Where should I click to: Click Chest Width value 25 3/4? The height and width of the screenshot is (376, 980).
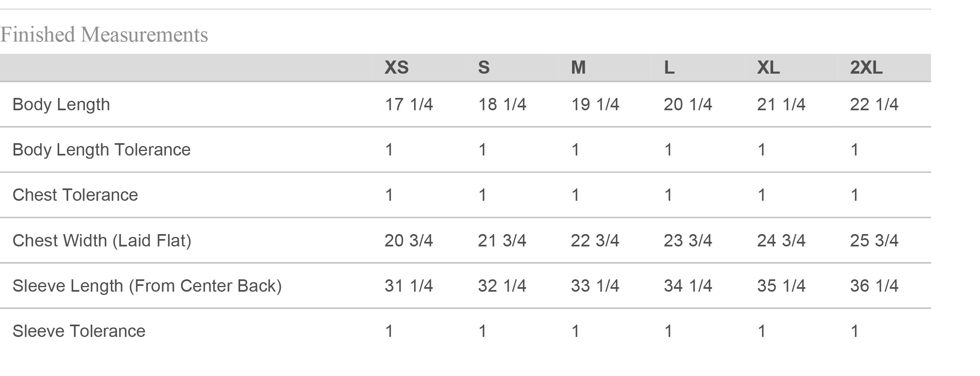coord(874,241)
